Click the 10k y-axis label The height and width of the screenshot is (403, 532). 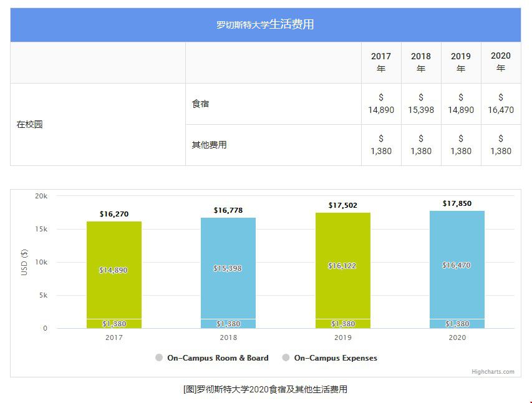41,262
